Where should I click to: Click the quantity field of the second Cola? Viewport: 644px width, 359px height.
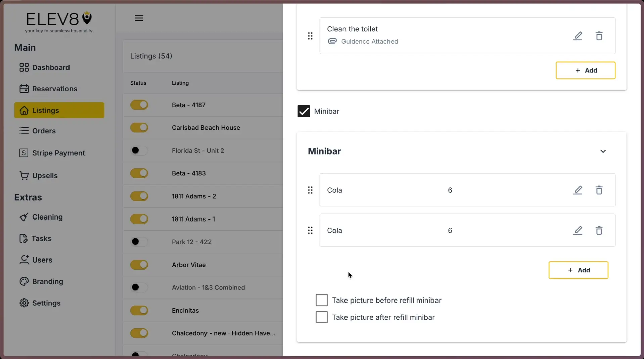tap(450, 230)
